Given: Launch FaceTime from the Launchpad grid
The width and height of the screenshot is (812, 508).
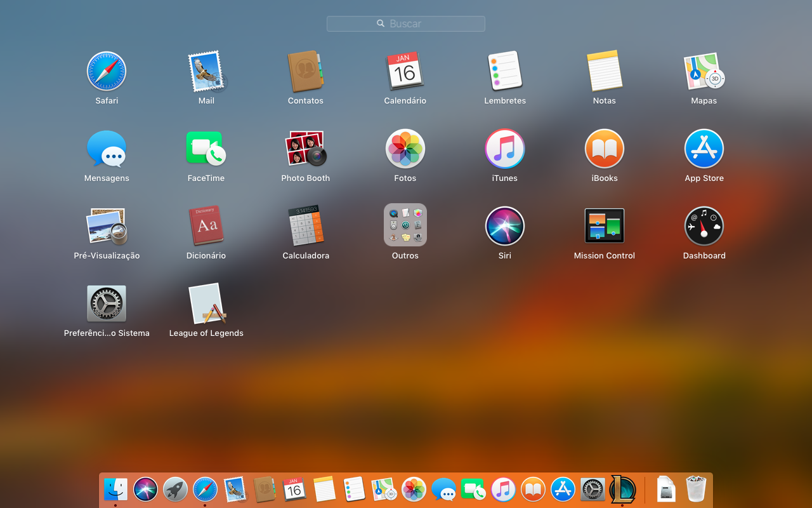Looking at the screenshot, I should (x=206, y=149).
